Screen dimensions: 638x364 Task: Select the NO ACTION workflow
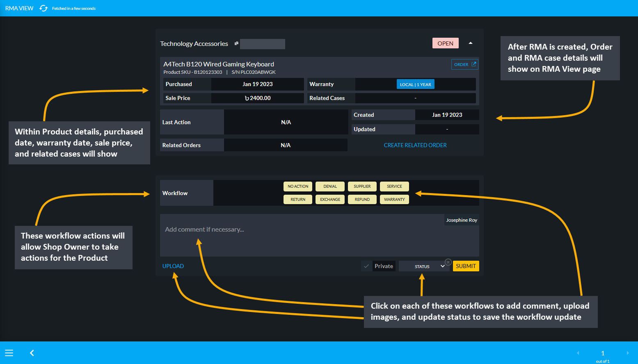coord(298,186)
